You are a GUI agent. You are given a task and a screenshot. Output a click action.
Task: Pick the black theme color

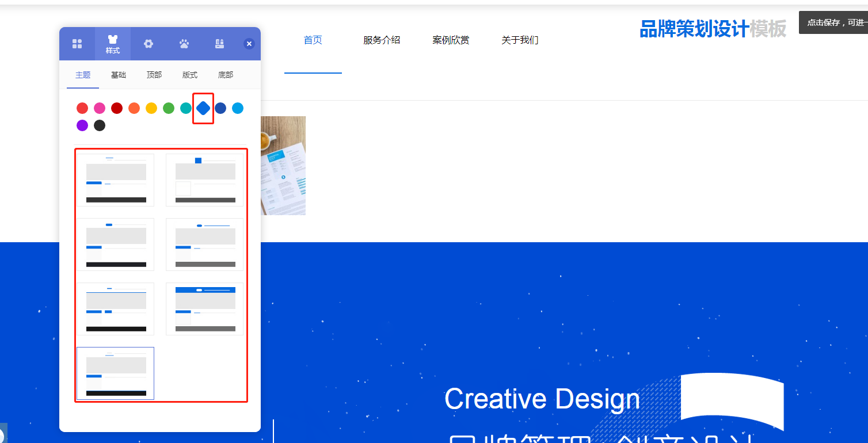pyautogui.click(x=100, y=125)
